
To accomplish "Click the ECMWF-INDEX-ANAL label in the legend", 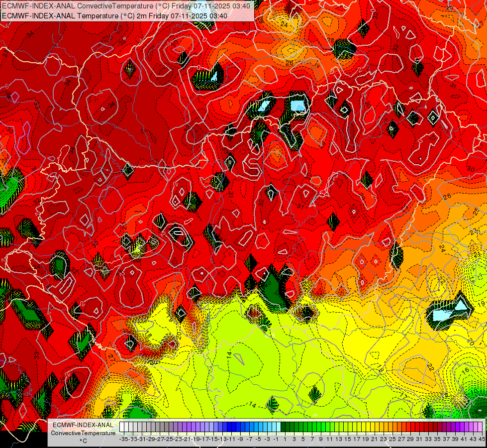I will pos(83,425).
